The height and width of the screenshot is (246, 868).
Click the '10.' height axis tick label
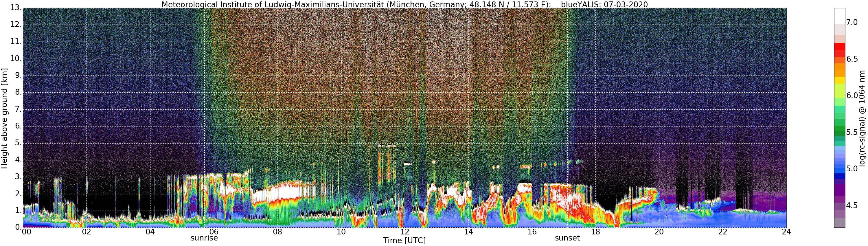[x=16, y=58]
